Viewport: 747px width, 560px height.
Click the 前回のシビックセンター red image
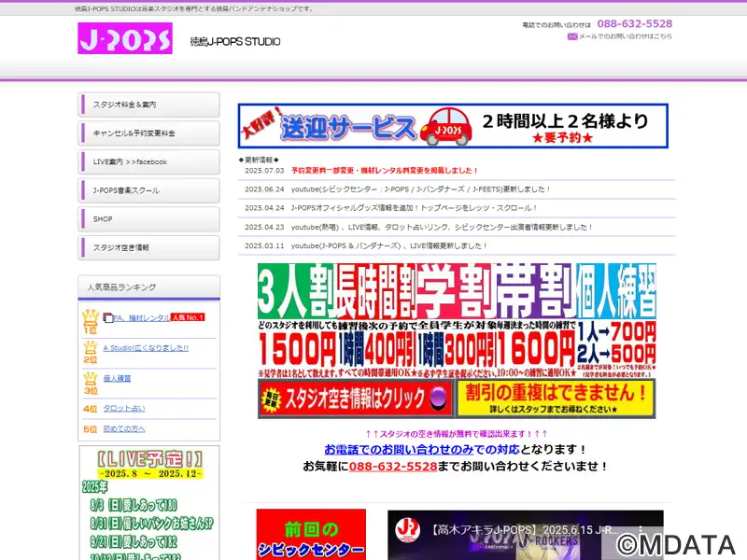[311, 534]
